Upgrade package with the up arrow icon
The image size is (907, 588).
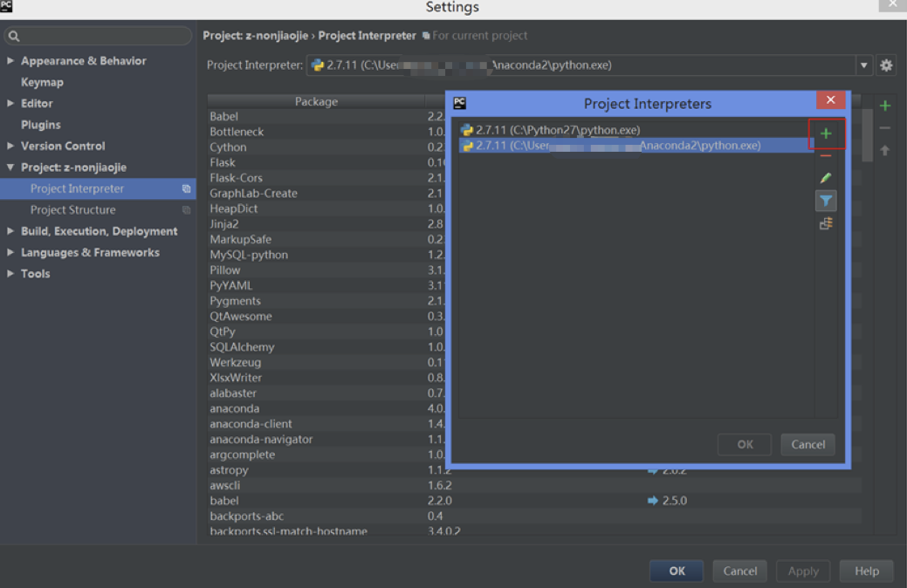click(885, 150)
